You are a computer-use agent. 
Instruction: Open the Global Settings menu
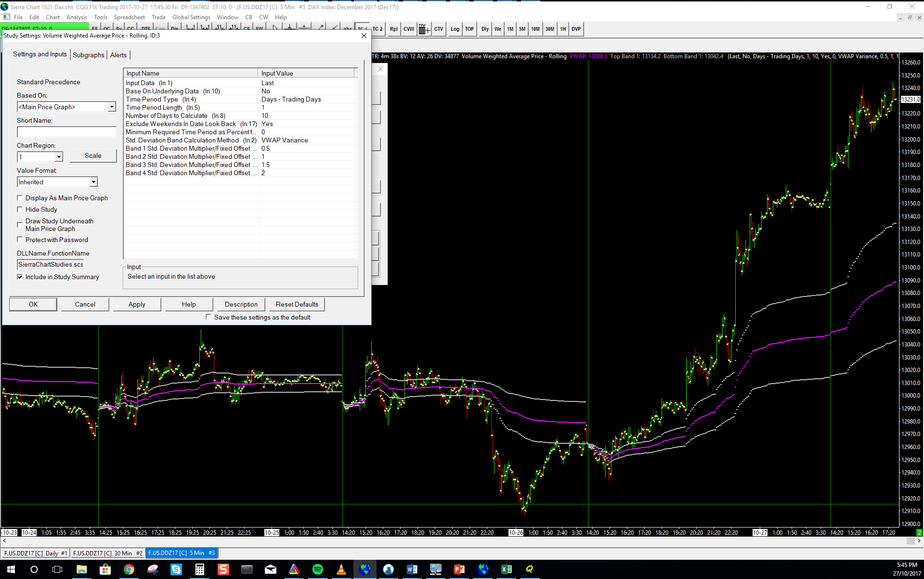(191, 17)
